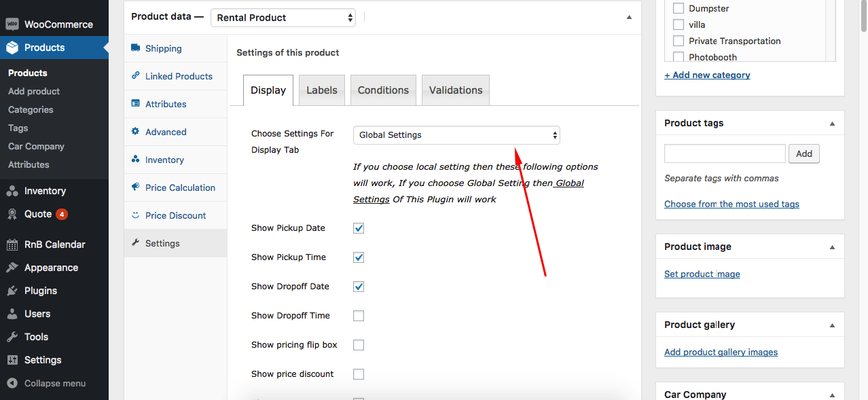
Task: Click the product tags input field
Action: (x=725, y=154)
